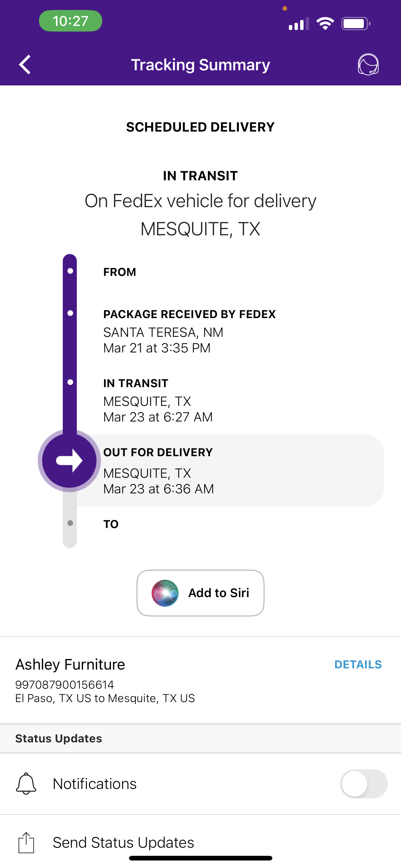Tap the back arrow icon
This screenshot has height=868, width=401.
(x=25, y=64)
